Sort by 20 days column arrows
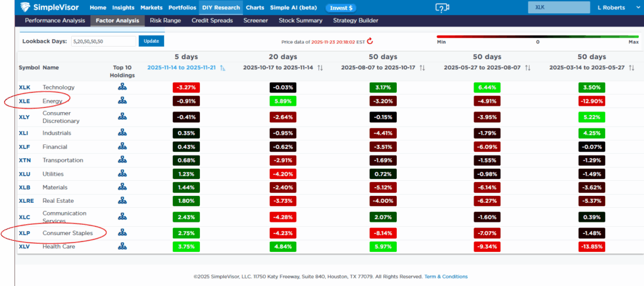This screenshot has height=286, width=644. coord(320,68)
